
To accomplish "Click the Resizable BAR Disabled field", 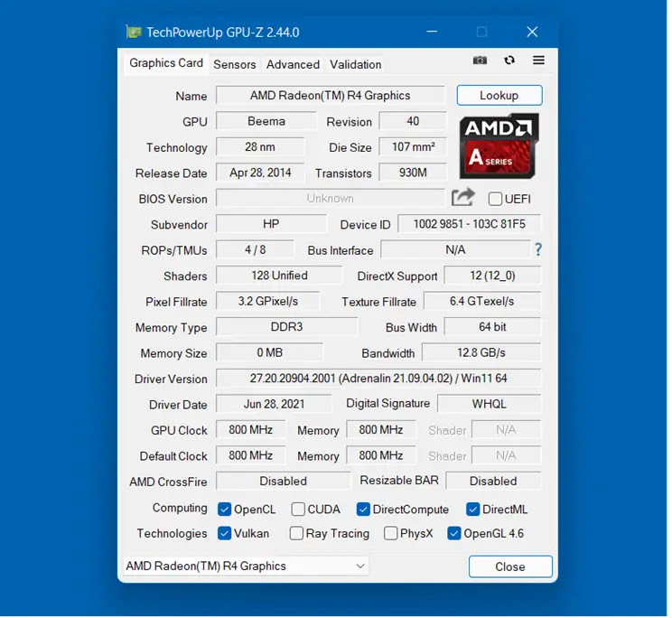I will tap(493, 482).
